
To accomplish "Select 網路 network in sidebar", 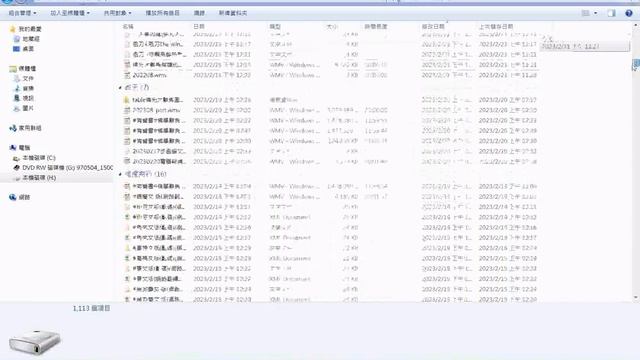I will coord(24,197).
